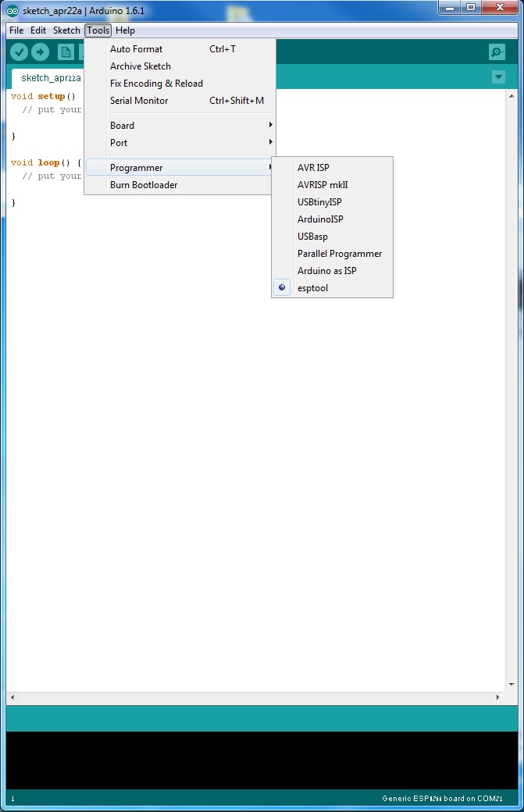This screenshot has height=812, width=524.
Task: Click the New sketch document icon
Action: (66, 52)
